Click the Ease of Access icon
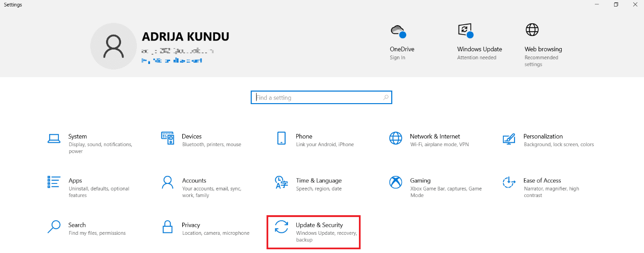The height and width of the screenshot is (253, 644). (509, 182)
